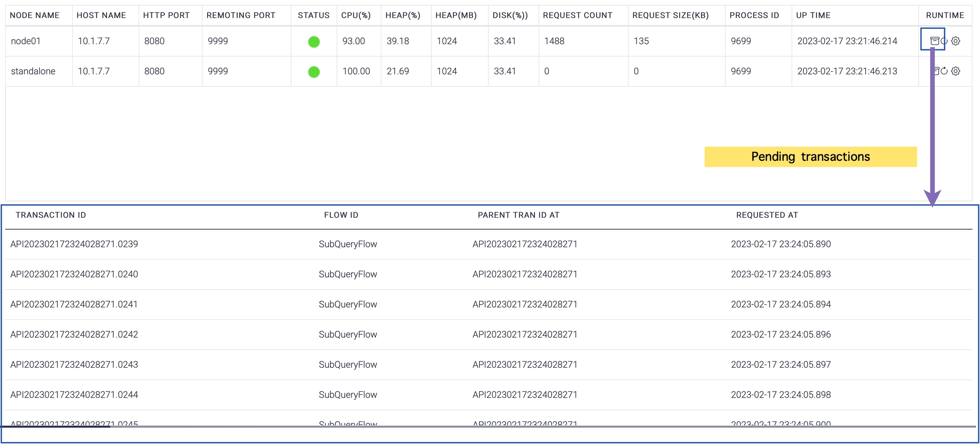
Task: Click node01's green status indicator
Action: pyautogui.click(x=314, y=42)
